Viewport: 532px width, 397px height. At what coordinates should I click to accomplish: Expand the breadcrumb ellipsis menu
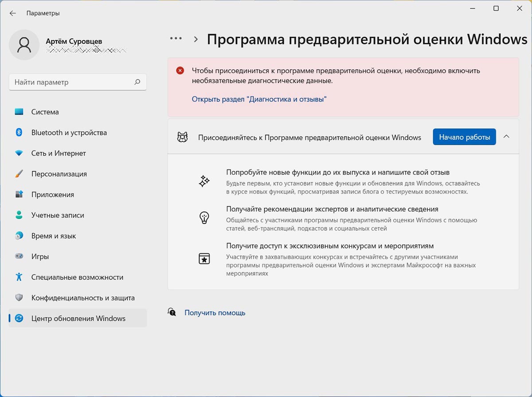point(176,39)
